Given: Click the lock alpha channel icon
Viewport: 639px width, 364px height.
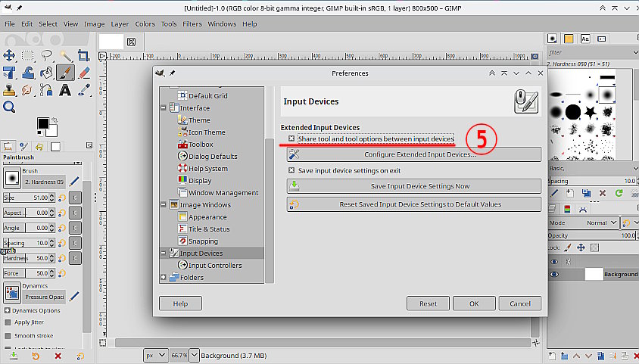Looking at the screenshot, I should coord(594,247).
